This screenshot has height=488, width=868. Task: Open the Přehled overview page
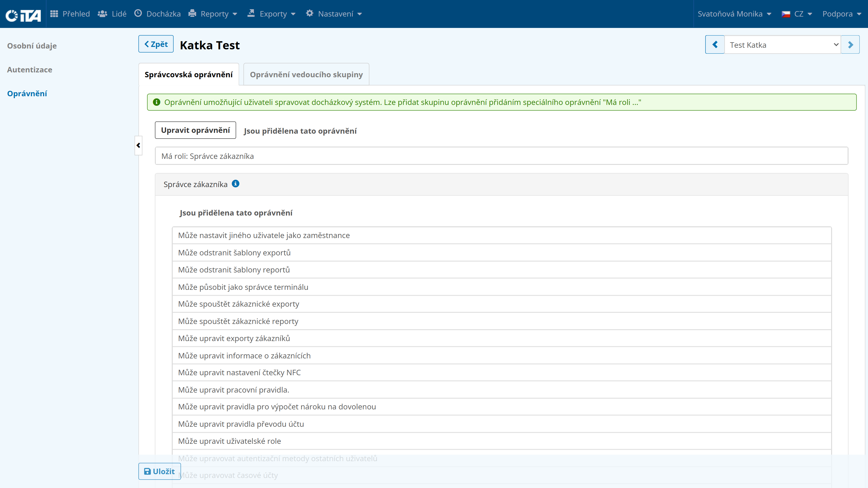pos(70,14)
